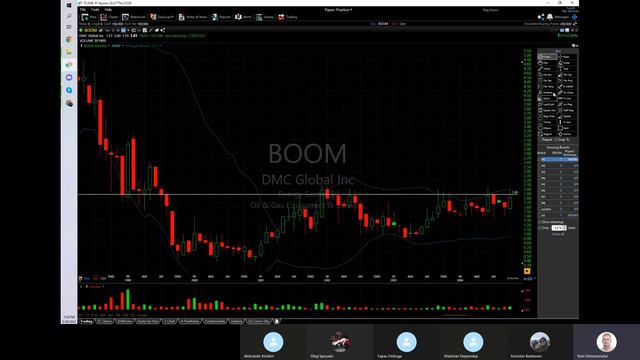The width and height of the screenshot is (640, 360).
Task: Select the Rect drawing tool
Action: (x=567, y=128)
